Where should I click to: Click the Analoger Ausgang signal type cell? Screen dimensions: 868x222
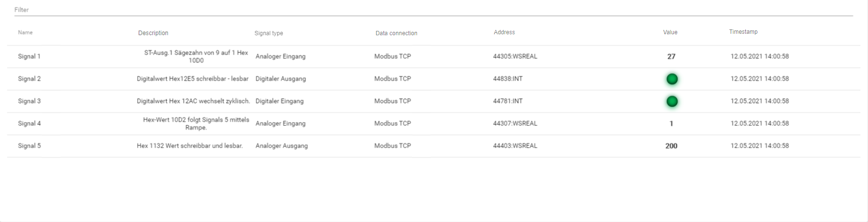pyautogui.click(x=281, y=146)
